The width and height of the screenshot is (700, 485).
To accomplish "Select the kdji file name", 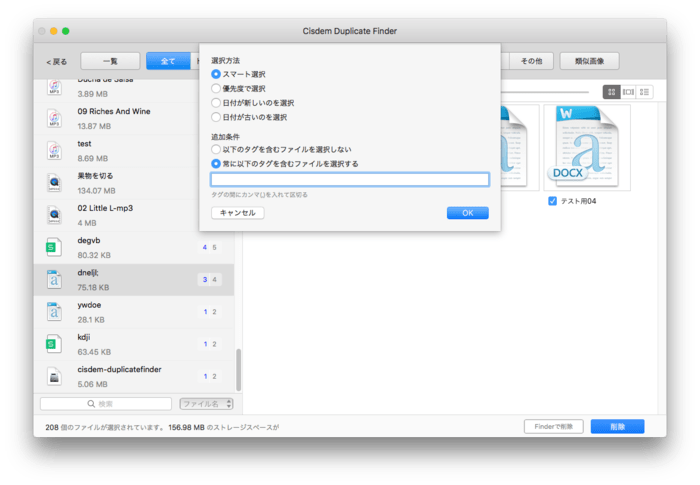I will (84, 337).
